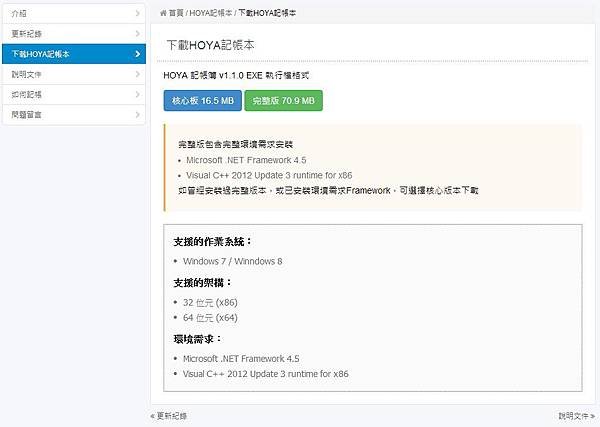600x427 pixels.
Task: Click the home icon in the breadcrumb
Action: pos(163,13)
